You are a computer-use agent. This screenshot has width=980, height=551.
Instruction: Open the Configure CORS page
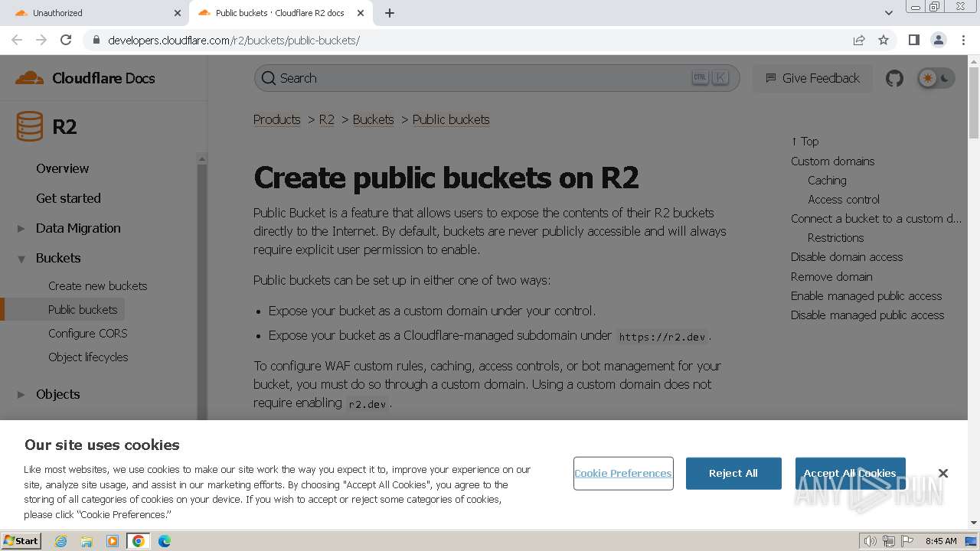point(87,333)
